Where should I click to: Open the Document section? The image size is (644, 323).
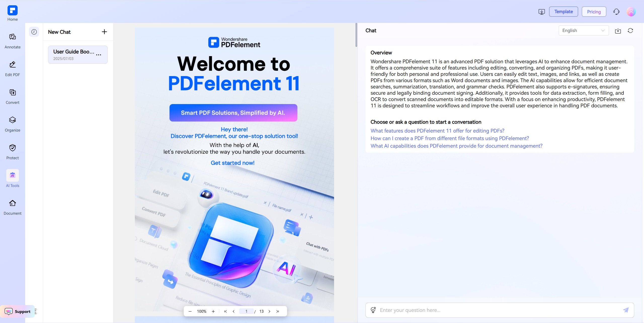click(x=12, y=208)
